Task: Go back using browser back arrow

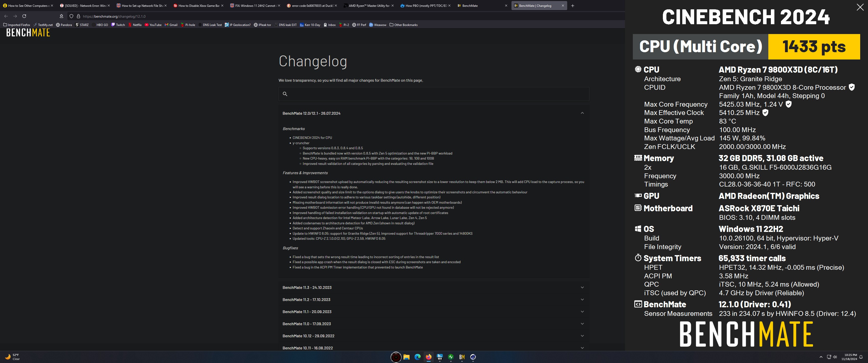Action: click(x=6, y=16)
